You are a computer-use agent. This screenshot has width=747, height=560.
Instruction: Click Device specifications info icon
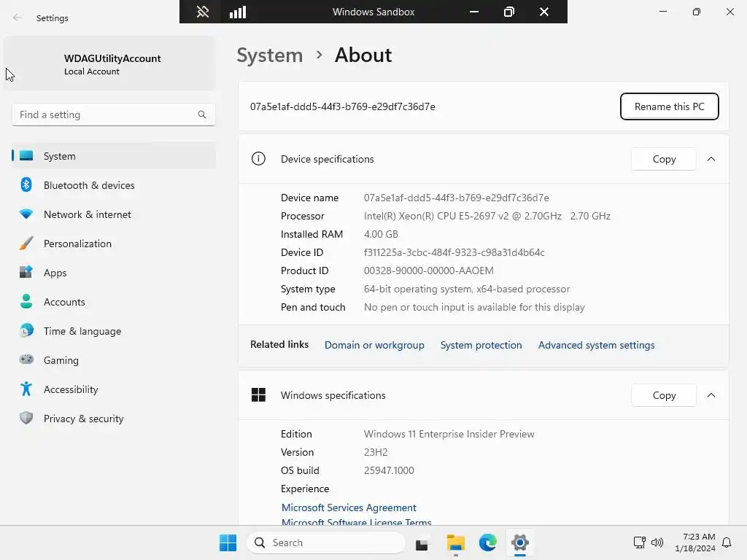tap(258, 158)
